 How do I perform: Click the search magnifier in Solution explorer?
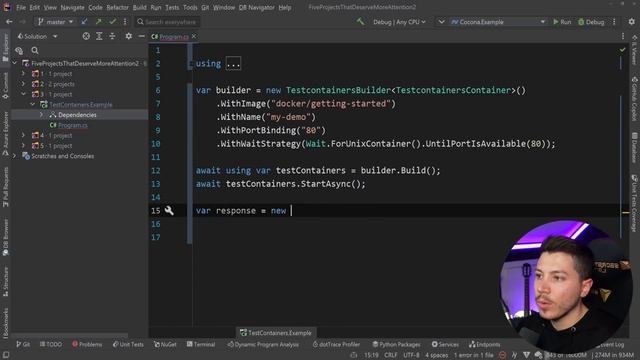pyautogui.click(x=35, y=51)
